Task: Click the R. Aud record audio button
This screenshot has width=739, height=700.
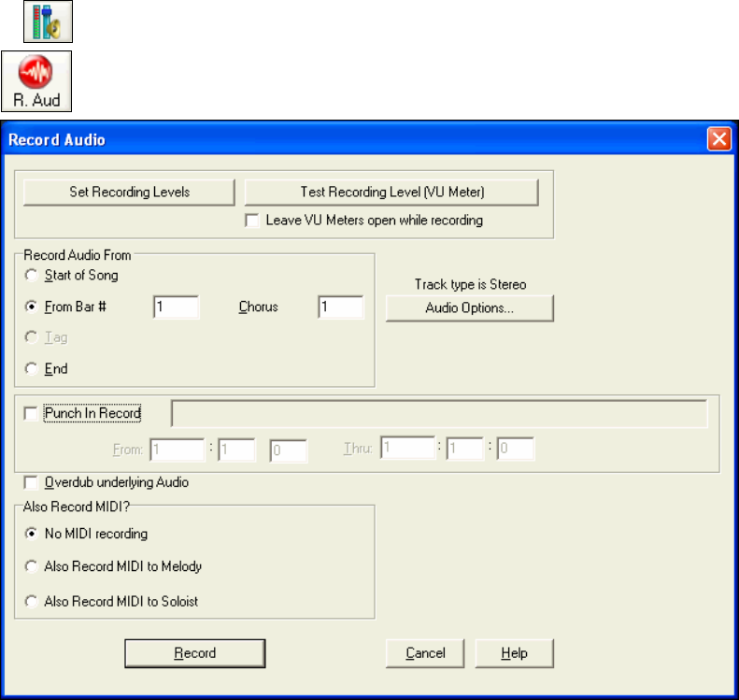Action: point(36,81)
